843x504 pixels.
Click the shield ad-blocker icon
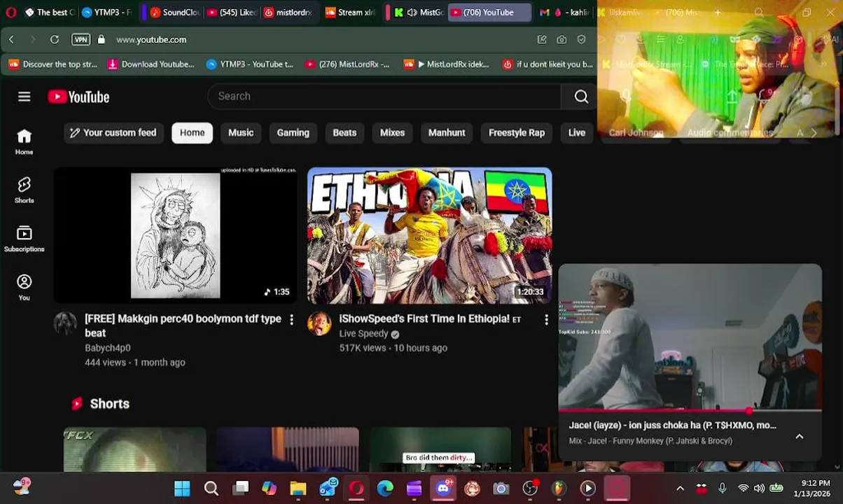[x=581, y=40]
